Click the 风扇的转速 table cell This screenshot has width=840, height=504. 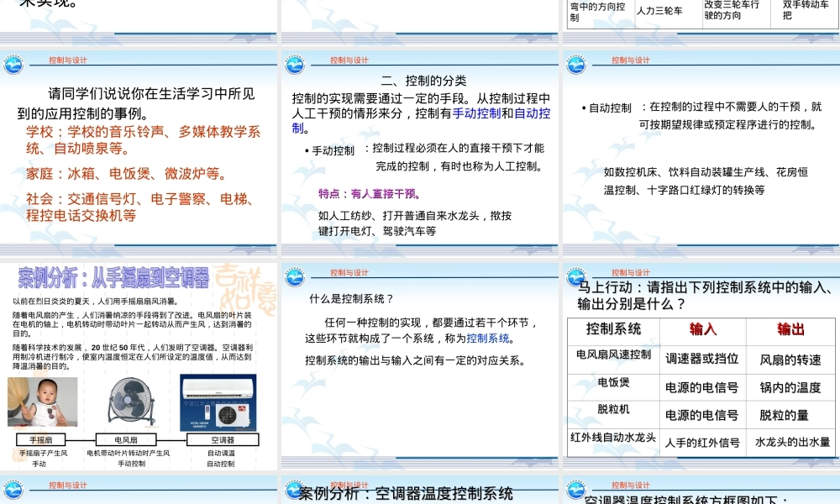point(790,360)
